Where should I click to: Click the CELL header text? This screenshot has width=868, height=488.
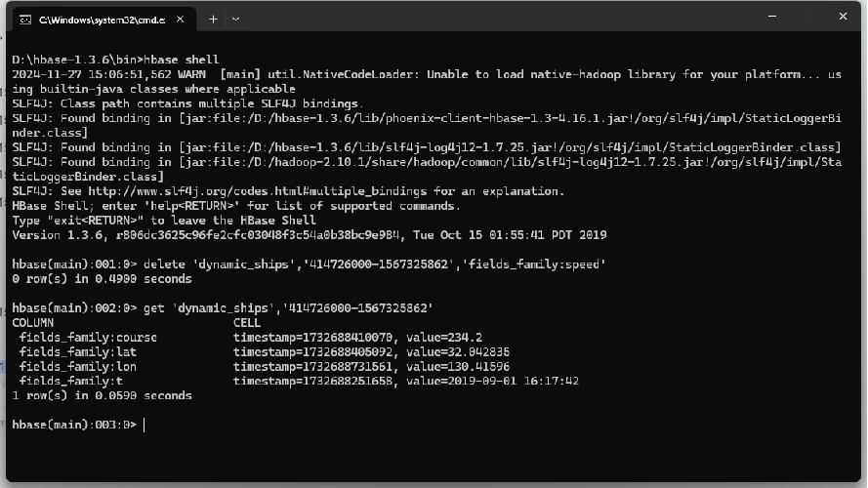(x=247, y=323)
